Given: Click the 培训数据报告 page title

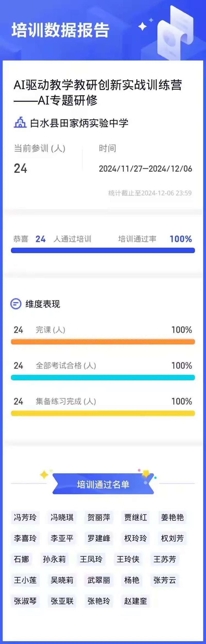Looking at the screenshot, I should [x=61, y=30].
